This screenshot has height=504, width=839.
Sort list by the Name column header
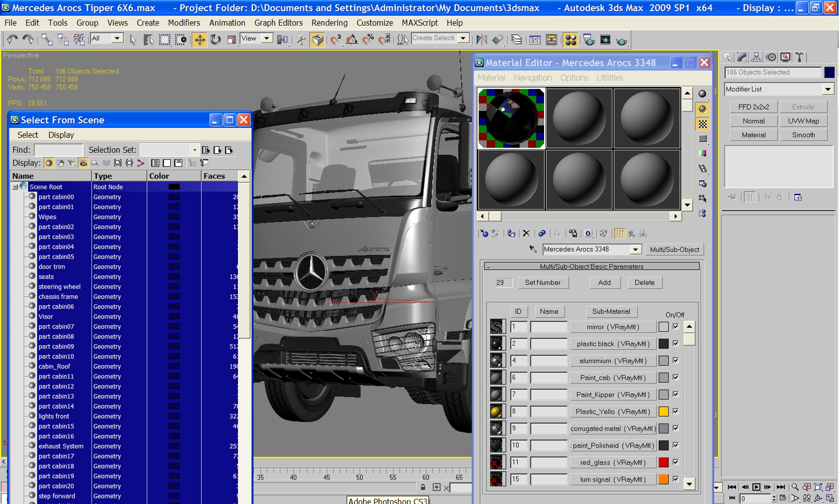[x=51, y=176]
